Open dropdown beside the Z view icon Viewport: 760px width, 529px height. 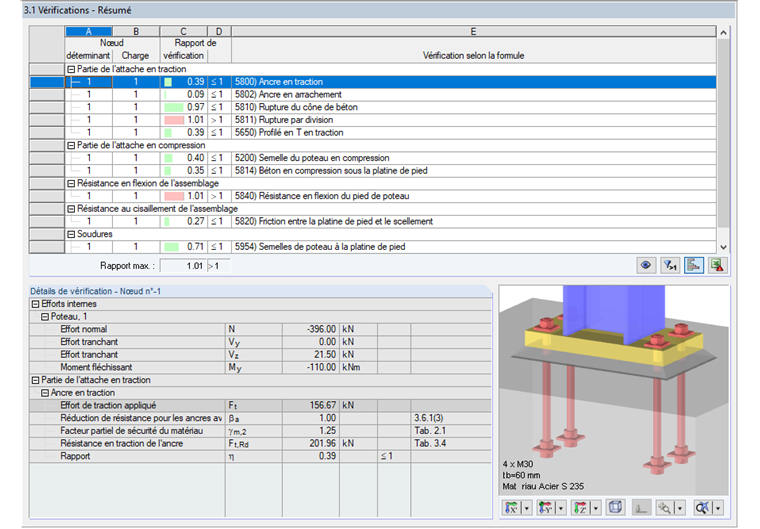(x=596, y=508)
